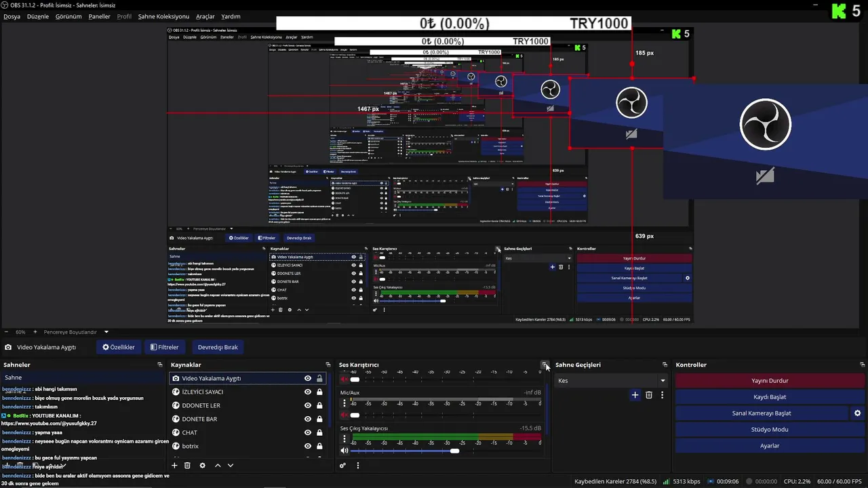Float the Kaynaklar dock panel
This screenshot has height=488, width=868.
[x=328, y=365]
